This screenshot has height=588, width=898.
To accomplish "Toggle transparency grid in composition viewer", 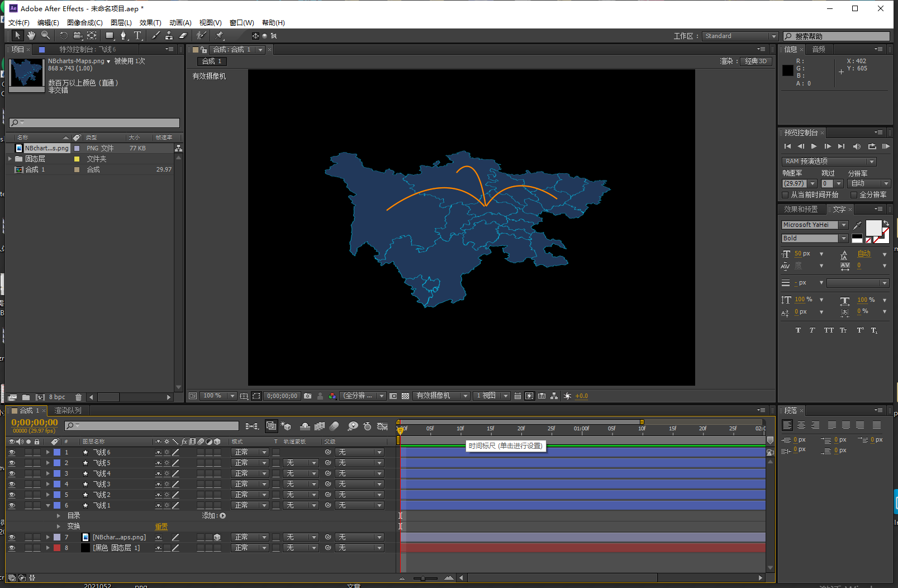I will 406,396.
